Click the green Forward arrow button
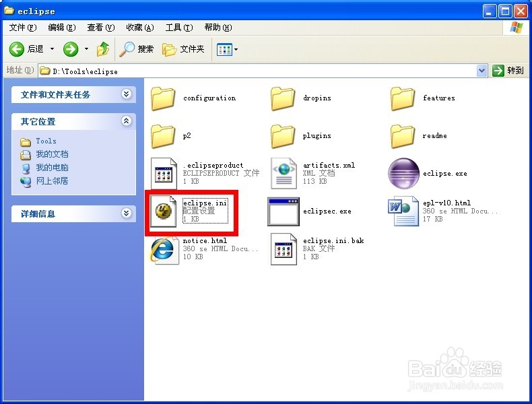Viewport: 532px width, 404px height. (x=71, y=50)
